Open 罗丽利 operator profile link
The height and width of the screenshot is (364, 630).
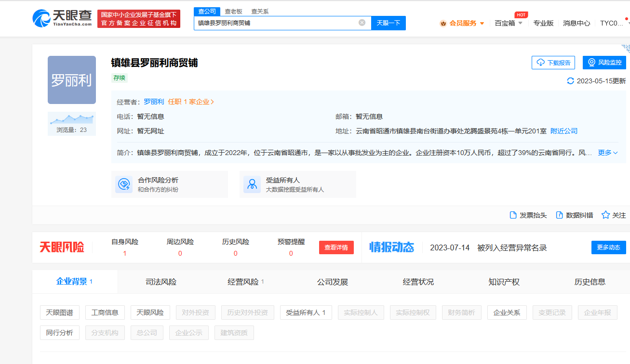tap(154, 102)
